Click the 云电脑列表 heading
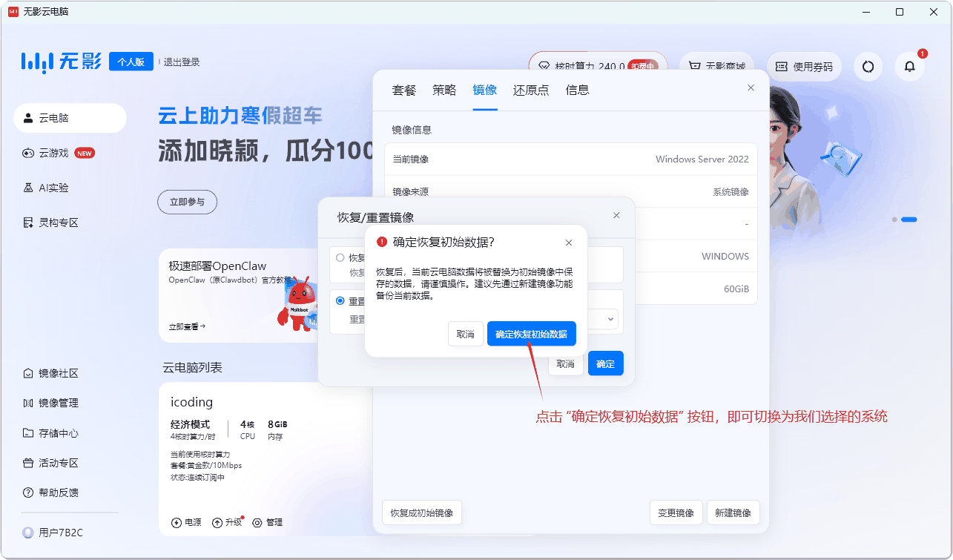The width and height of the screenshot is (953, 560). click(192, 368)
